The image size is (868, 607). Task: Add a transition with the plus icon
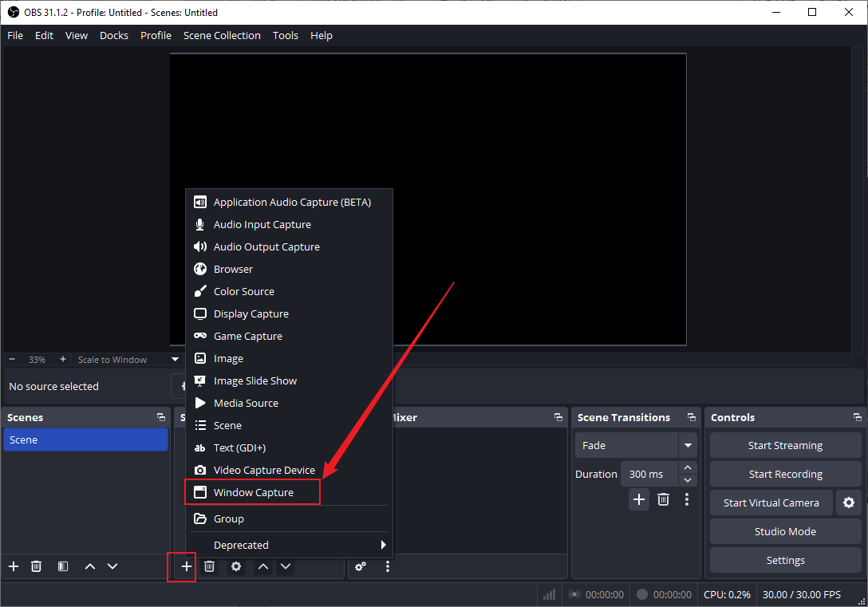point(638,499)
